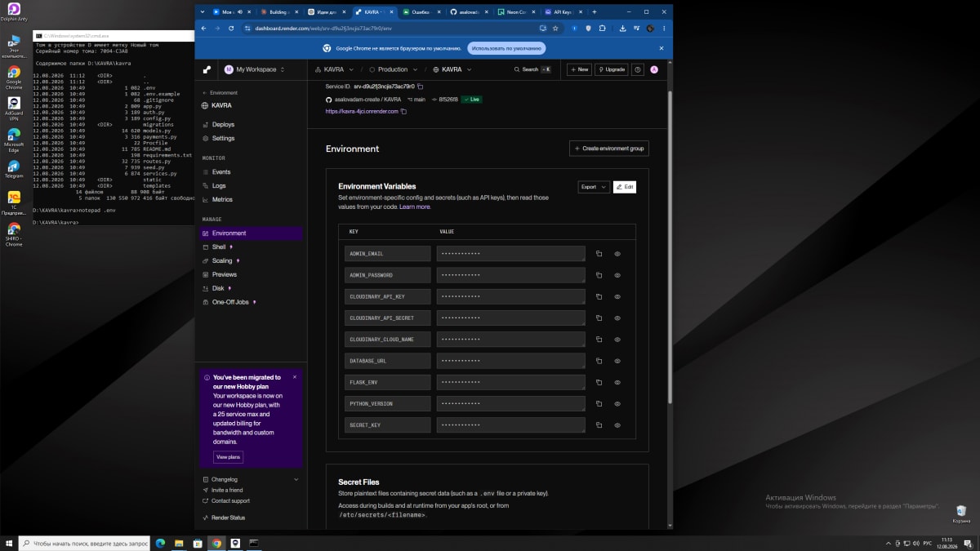The image size is (980, 551).
Task: Reveal the ADMIN_EMAIL value with eye icon
Action: [x=617, y=254]
